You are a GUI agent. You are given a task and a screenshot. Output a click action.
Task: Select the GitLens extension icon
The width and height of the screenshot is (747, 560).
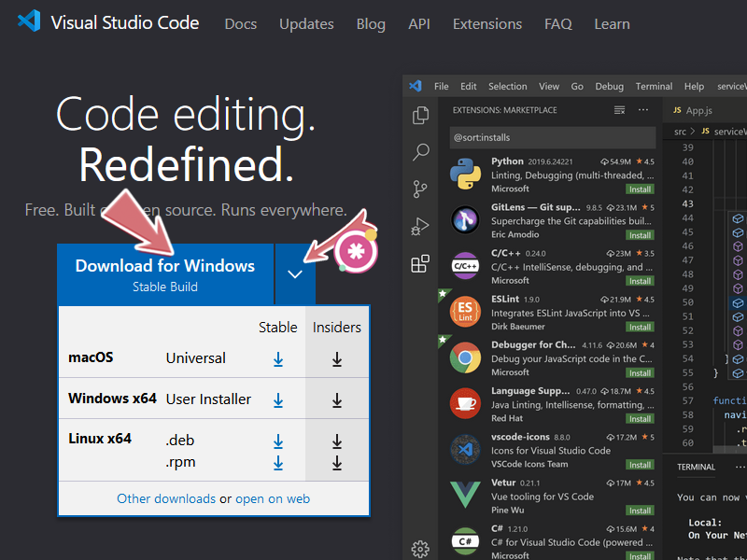pos(465,220)
